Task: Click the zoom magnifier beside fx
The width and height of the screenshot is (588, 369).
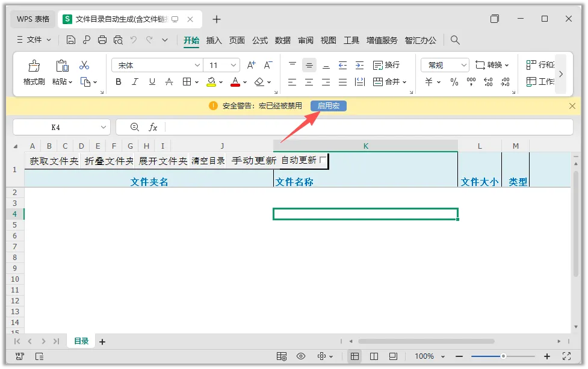Action: click(x=135, y=127)
